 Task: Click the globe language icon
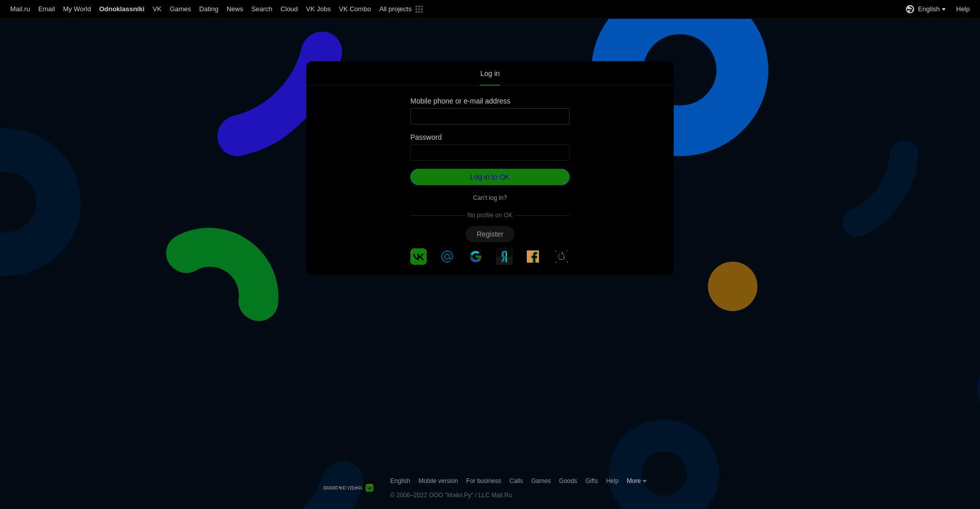point(910,9)
